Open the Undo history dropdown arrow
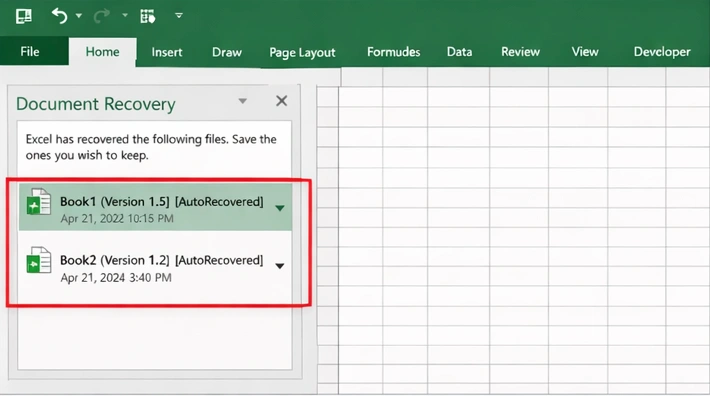 point(79,16)
